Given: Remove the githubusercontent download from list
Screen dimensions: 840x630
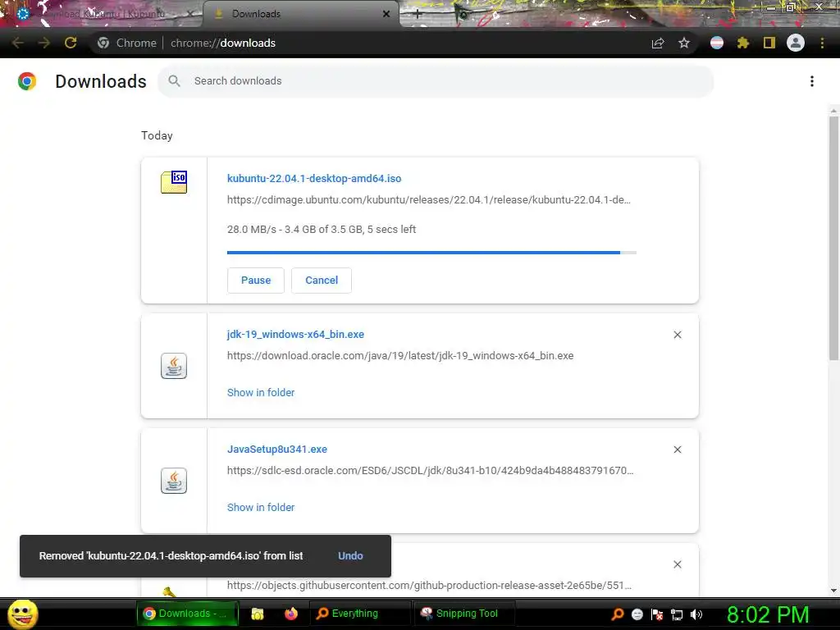Looking at the screenshot, I should click(x=677, y=564).
